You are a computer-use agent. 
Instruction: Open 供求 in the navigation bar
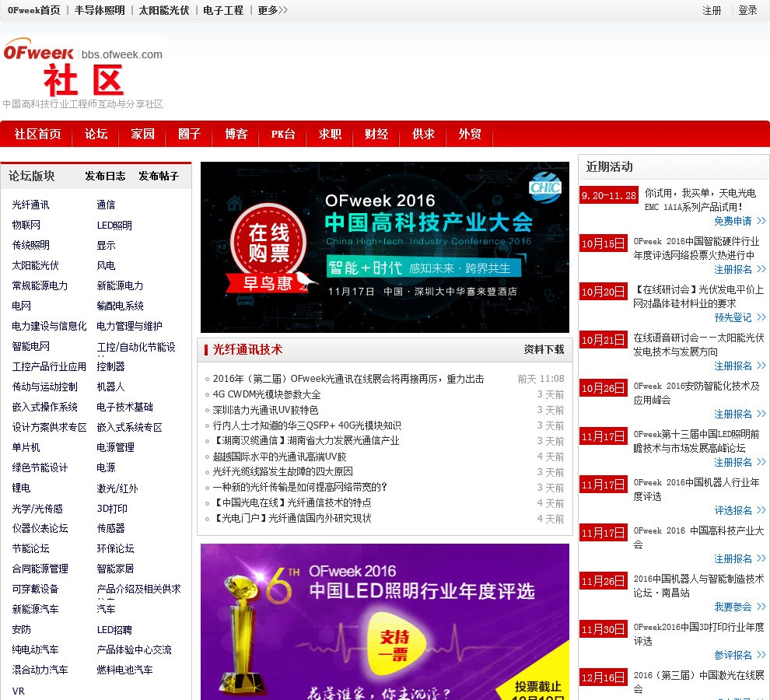click(423, 134)
